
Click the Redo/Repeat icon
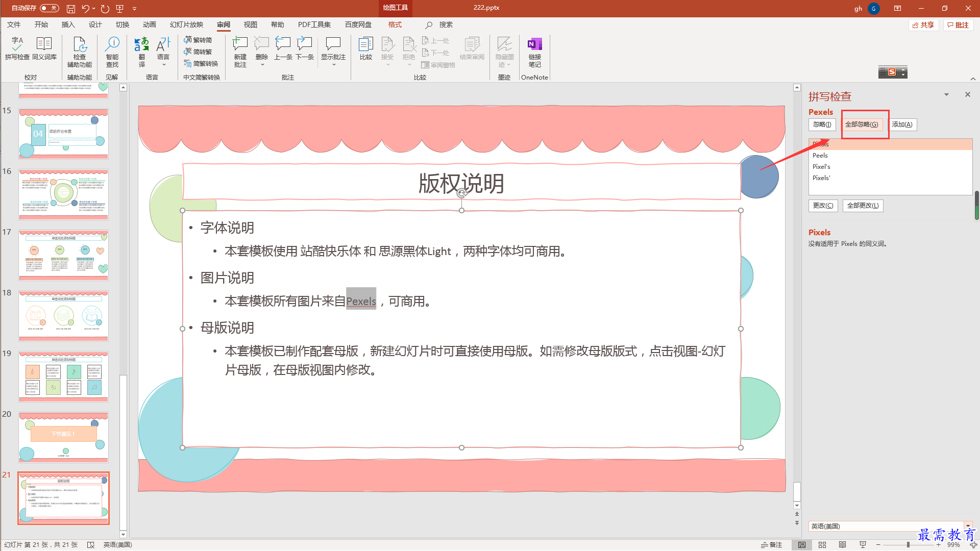click(x=105, y=9)
